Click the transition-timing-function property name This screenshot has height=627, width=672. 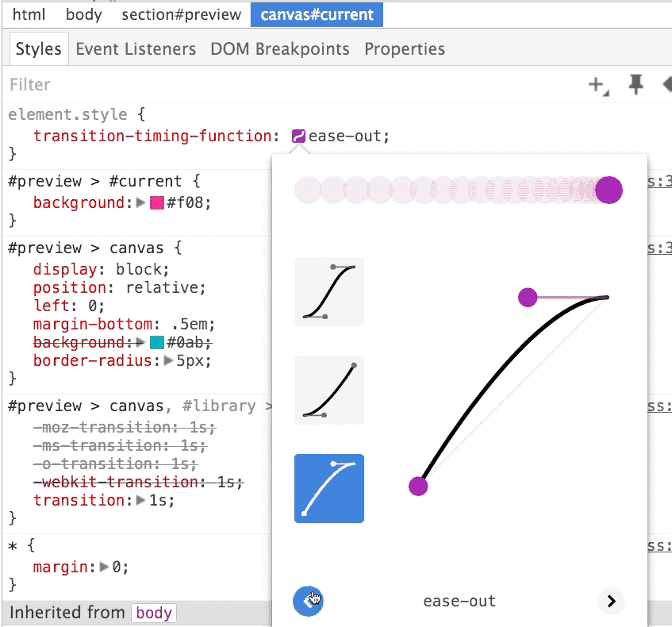(x=152, y=137)
